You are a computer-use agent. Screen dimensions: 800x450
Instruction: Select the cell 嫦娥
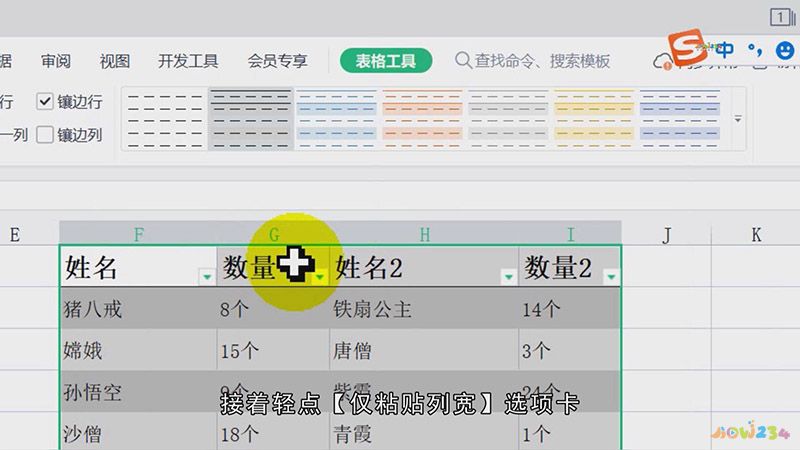pyautogui.click(x=138, y=350)
